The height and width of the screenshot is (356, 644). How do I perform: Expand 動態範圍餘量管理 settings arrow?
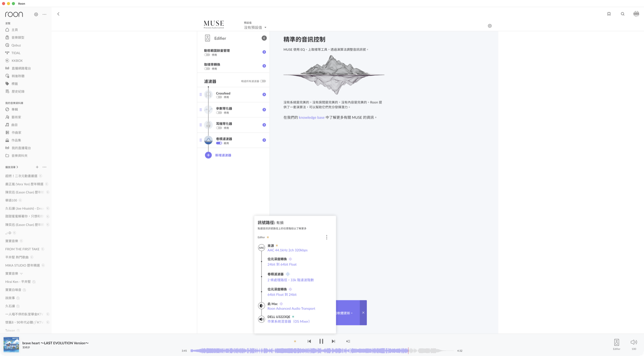click(264, 52)
